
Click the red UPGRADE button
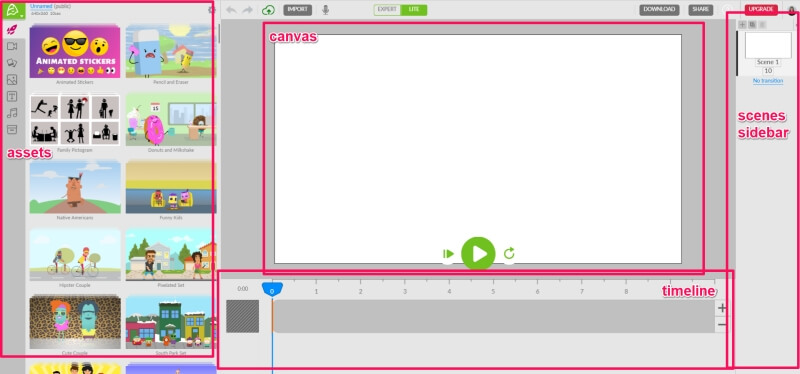pyautogui.click(x=761, y=10)
